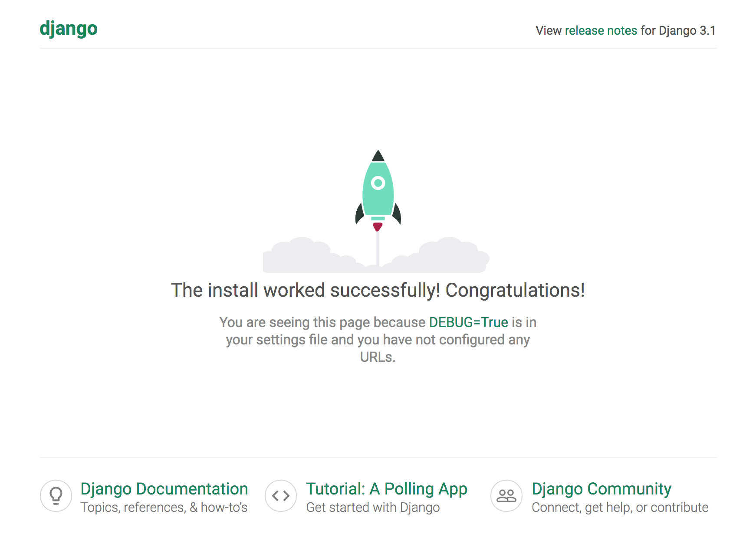Open the lightbulb documentation icon
Image resolution: width=756 pixels, height=537 pixels.
coord(56,496)
